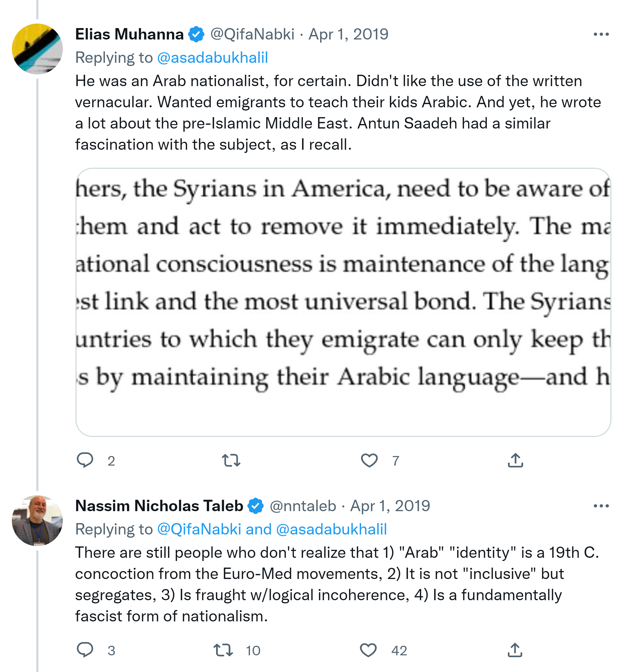Open Elias Muhanna's profile picture
The height and width of the screenshot is (672, 622).
tap(37, 49)
